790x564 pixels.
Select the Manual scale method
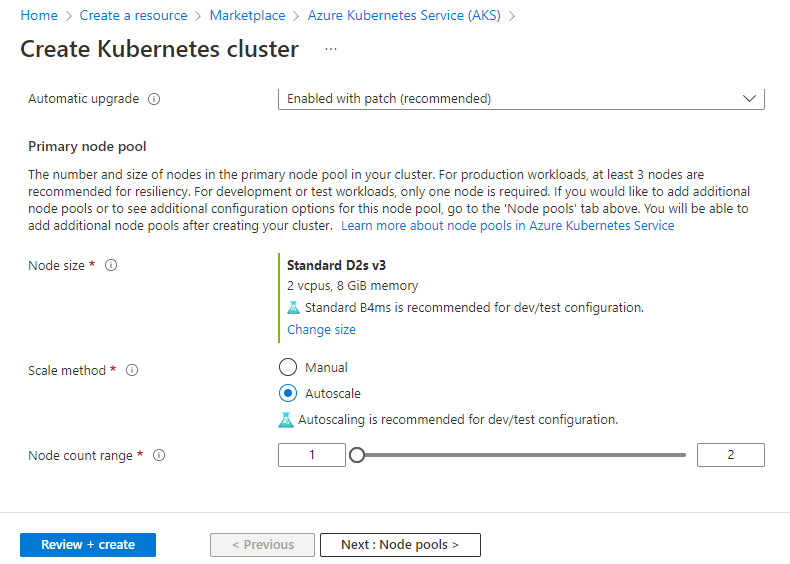click(288, 367)
